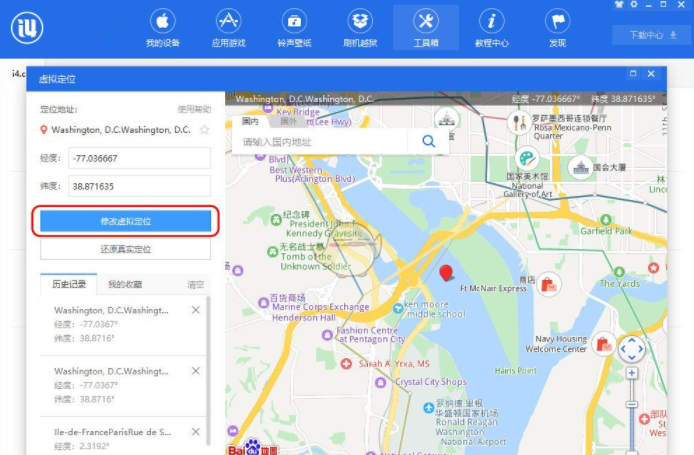Open the 下载中心 download center
The image size is (694, 455).
coord(653,35)
